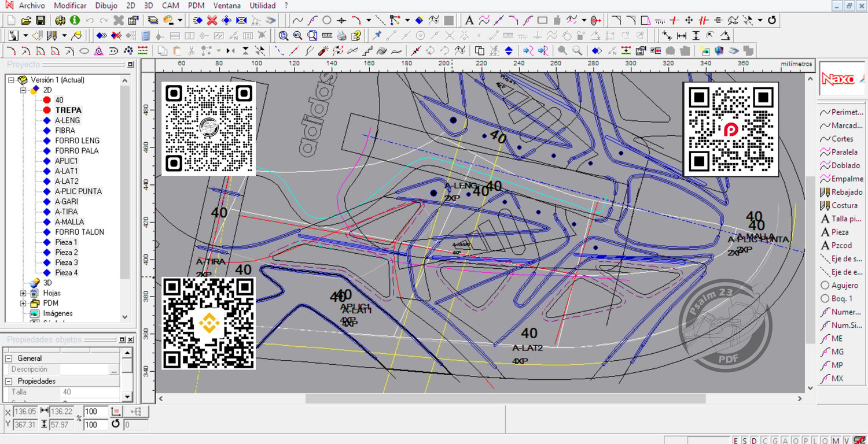This screenshot has width=868, height=444.
Task: Click the calculator icon in second toolbar
Action: click(146, 35)
